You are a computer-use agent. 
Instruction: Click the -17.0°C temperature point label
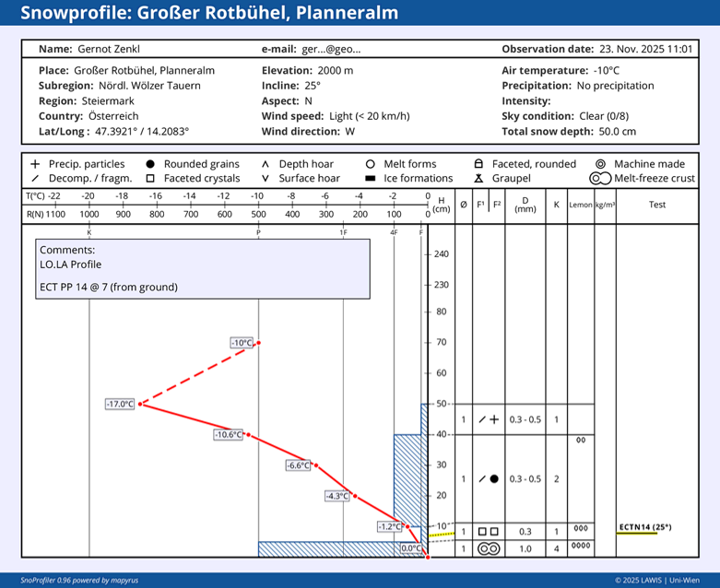click(x=120, y=404)
